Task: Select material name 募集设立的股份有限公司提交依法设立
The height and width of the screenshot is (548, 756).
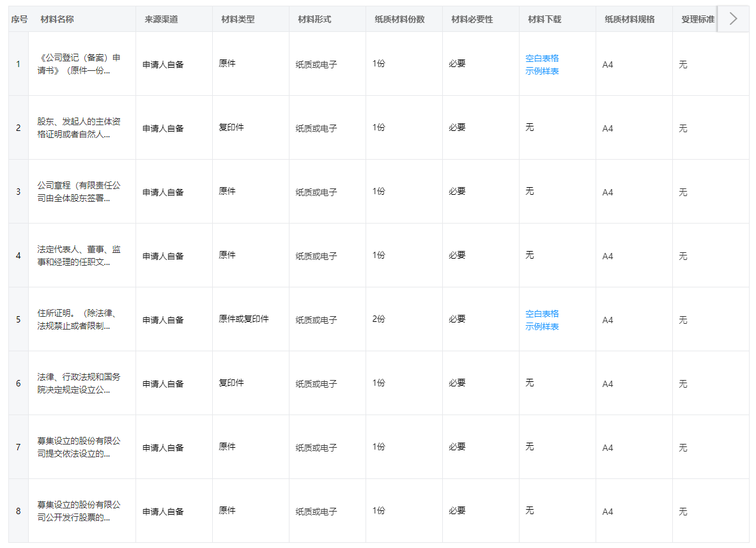Action: pos(79,447)
